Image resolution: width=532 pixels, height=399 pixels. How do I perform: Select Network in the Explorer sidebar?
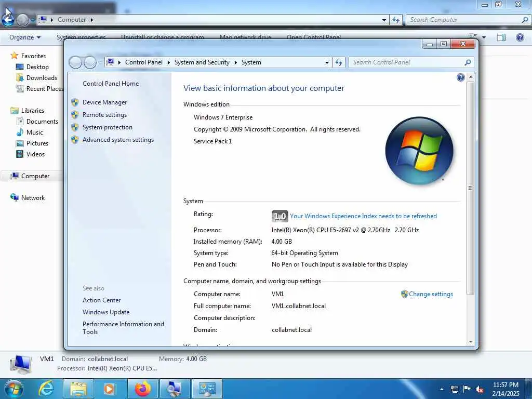(x=33, y=197)
